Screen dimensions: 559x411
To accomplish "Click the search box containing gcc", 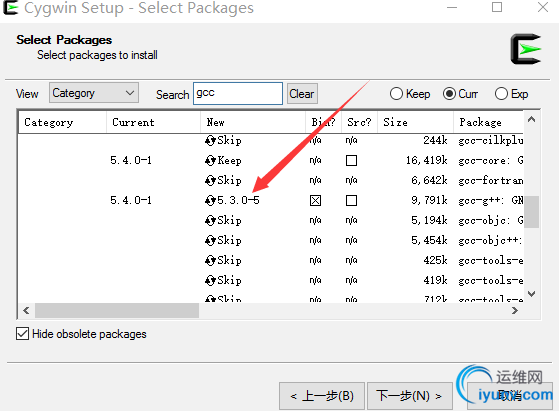I will [x=238, y=93].
